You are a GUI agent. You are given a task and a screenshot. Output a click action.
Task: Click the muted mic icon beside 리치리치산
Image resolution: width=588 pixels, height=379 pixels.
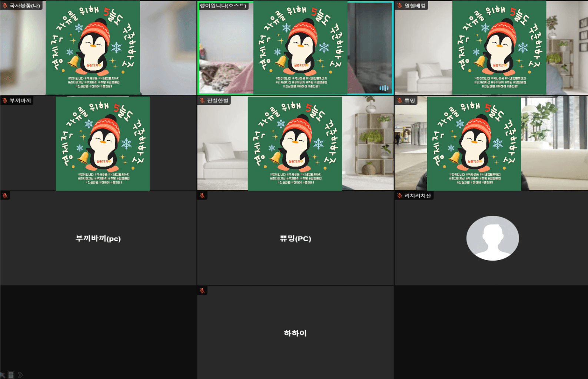400,196
